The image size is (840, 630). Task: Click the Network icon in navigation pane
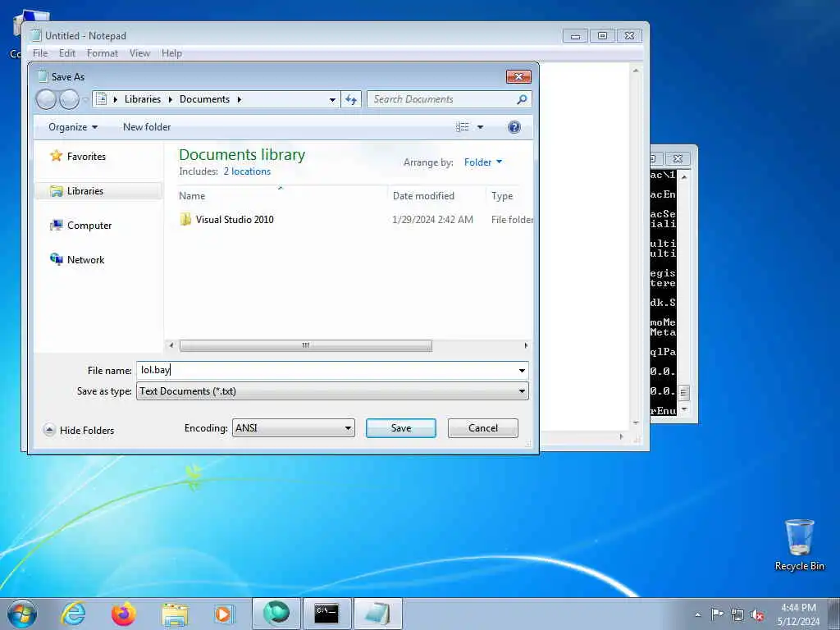click(56, 260)
